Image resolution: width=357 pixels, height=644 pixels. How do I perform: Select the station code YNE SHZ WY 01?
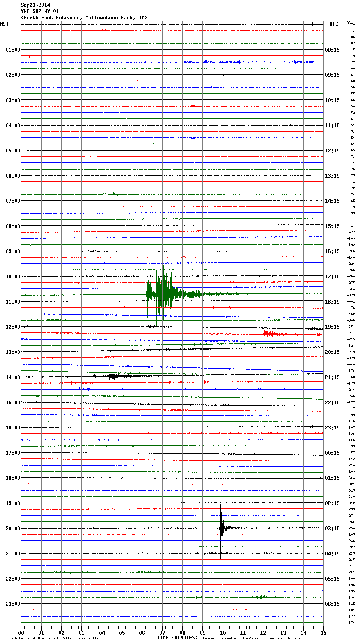pyautogui.click(x=40, y=11)
